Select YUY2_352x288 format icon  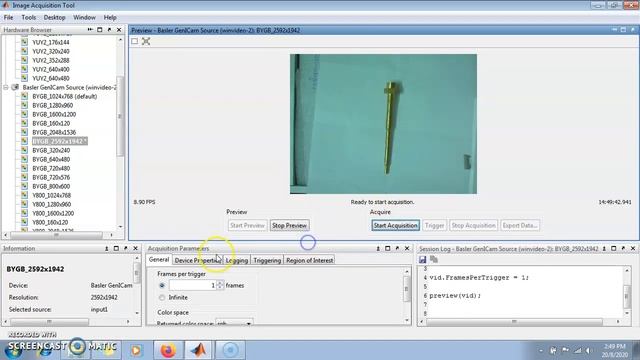tap(24, 60)
